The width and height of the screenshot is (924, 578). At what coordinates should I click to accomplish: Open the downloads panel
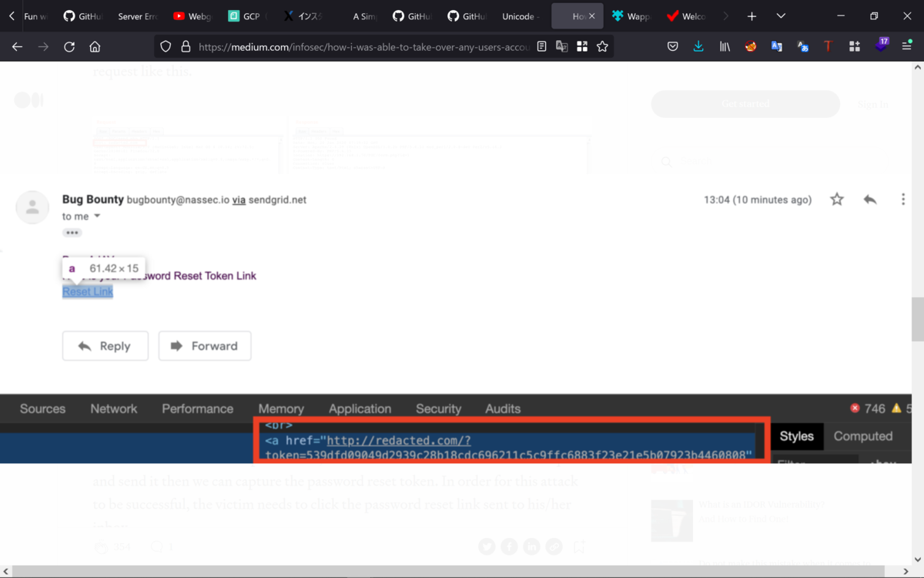[x=698, y=47]
